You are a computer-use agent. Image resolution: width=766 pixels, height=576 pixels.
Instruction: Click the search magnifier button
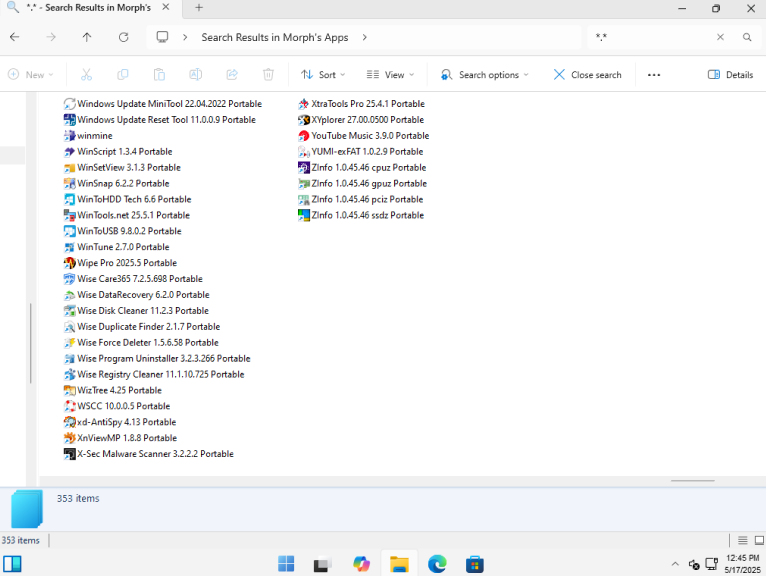point(747,37)
